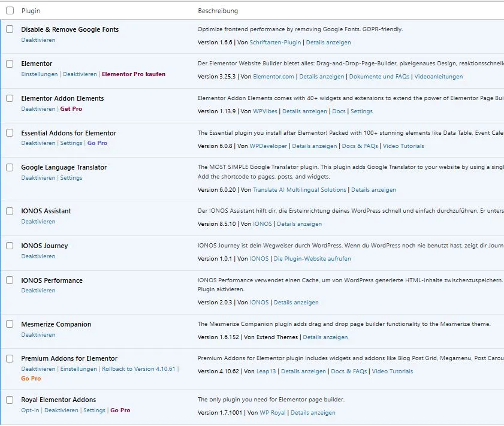This screenshot has height=426, width=504.
Task: Open the Schriftarten-Plugin author link
Action: (275, 43)
